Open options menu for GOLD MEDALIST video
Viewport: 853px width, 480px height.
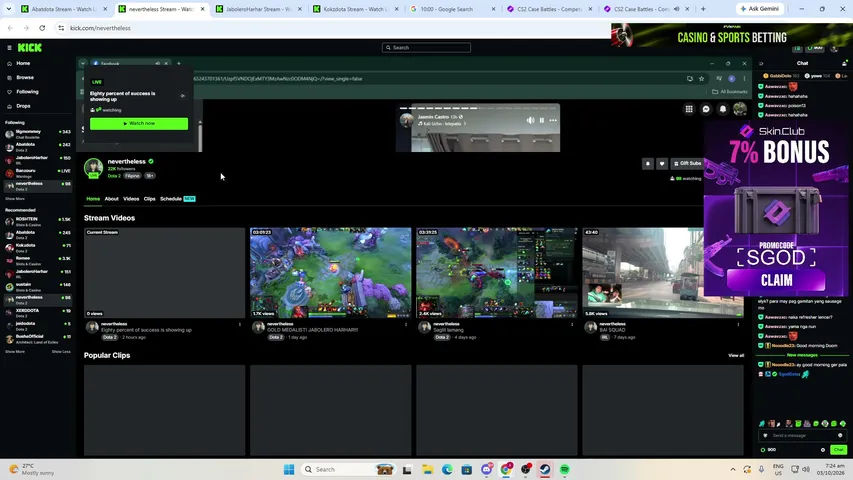click(406, 324)
